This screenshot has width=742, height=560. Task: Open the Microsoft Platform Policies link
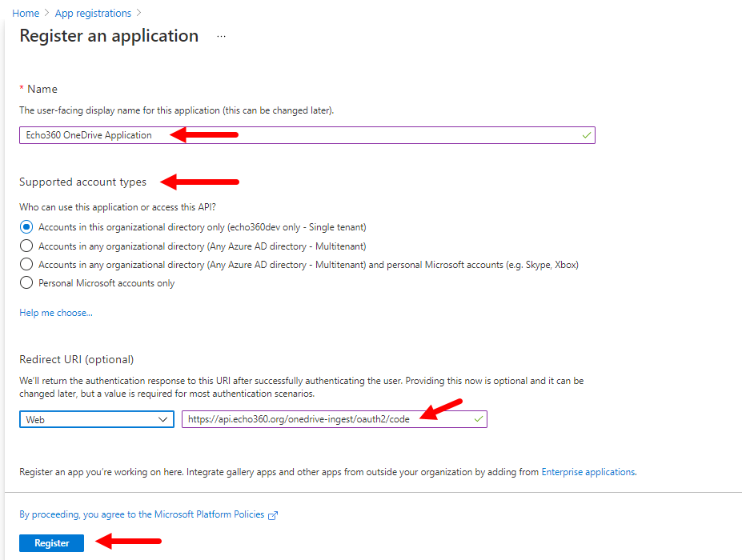(x=142, y=514)
